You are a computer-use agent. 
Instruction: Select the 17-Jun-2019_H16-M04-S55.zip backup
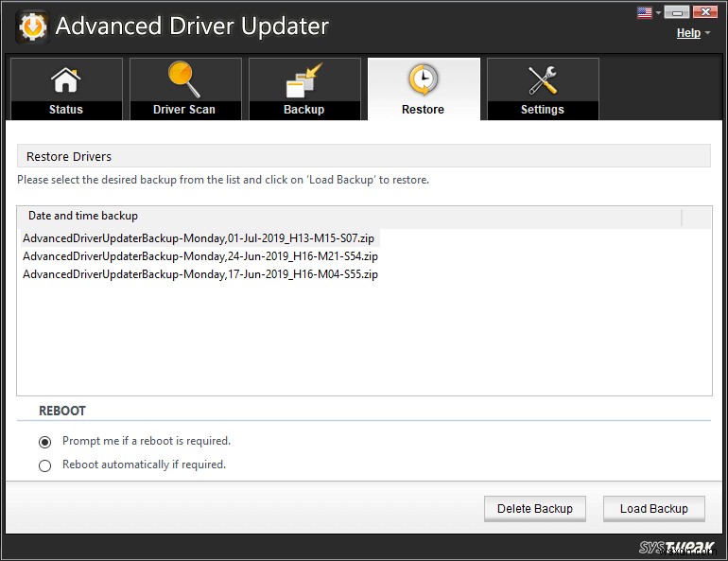point(200,274)
